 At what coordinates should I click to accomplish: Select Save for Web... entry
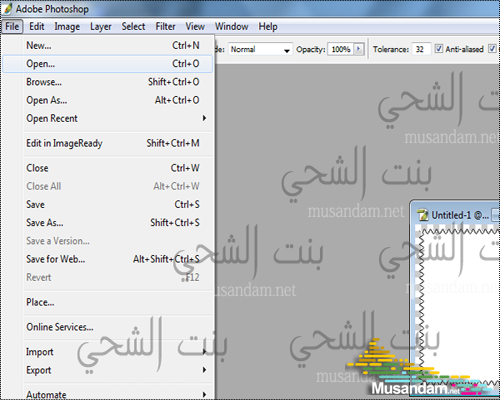point(108,259)
